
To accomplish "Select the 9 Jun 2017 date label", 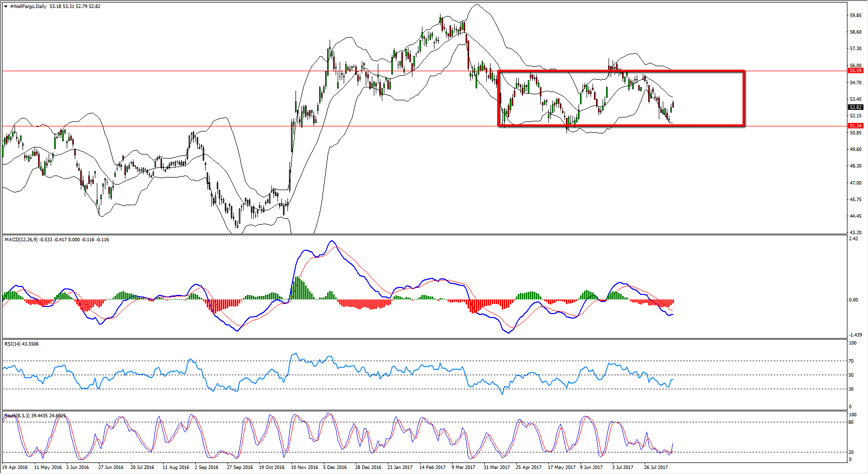I will (592, 467).
